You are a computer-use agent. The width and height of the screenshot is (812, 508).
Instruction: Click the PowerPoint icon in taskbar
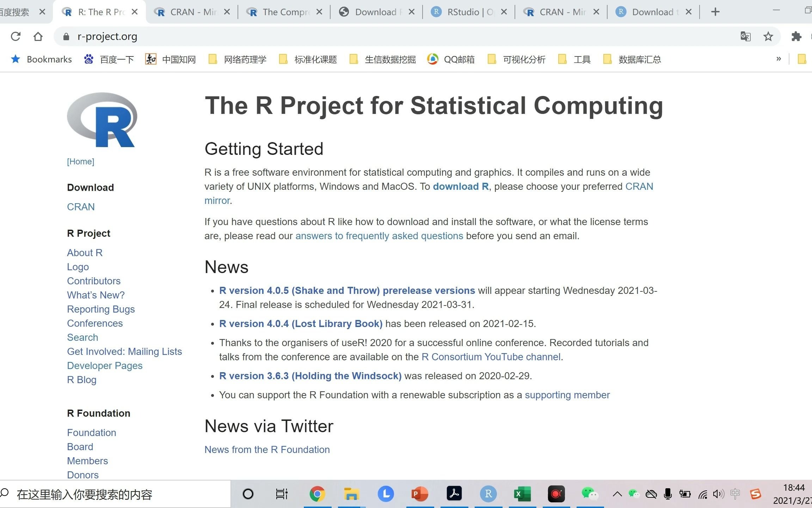(x=420, y=494)
